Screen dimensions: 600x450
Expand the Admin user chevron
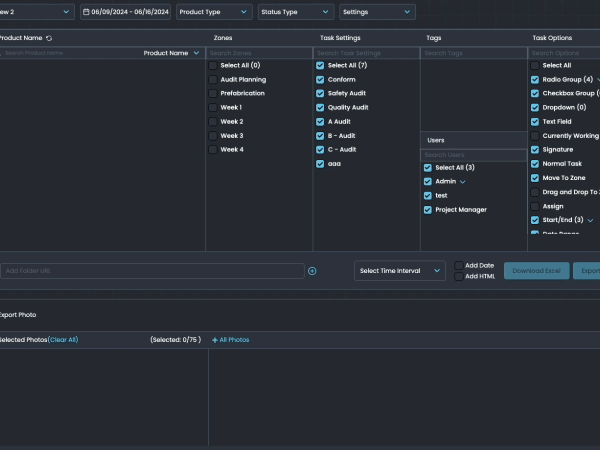[463, 182]
